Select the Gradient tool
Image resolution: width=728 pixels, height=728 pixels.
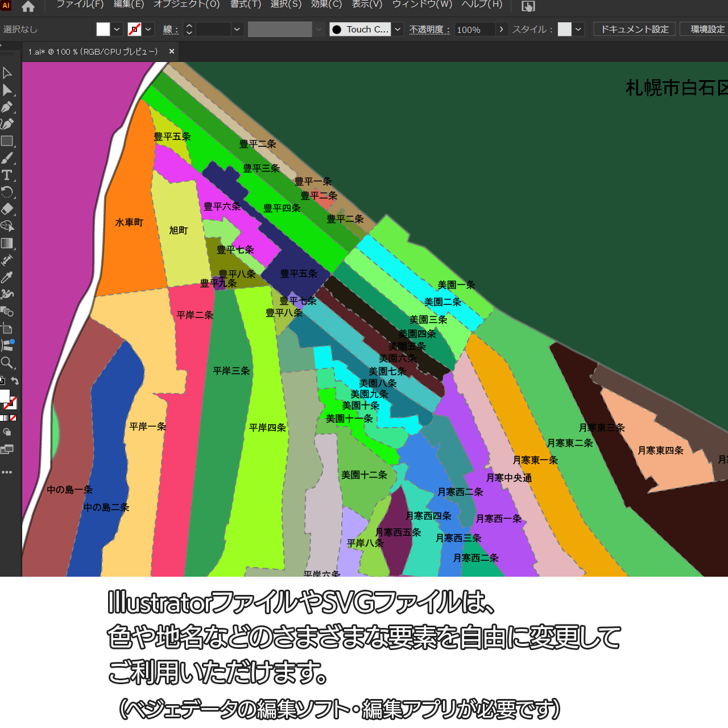[7, 243]
